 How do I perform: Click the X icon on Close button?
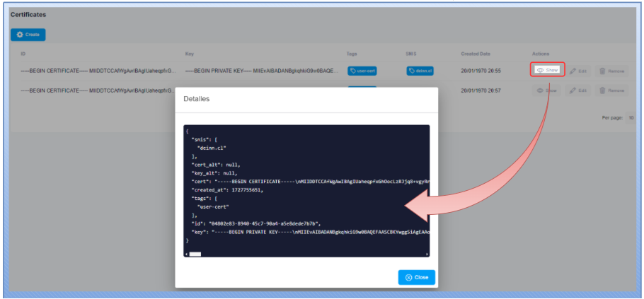click(x=408, y=277)
